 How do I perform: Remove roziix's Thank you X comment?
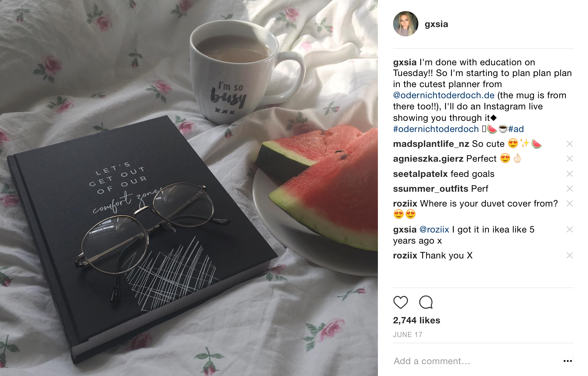(x=569, y=255)
